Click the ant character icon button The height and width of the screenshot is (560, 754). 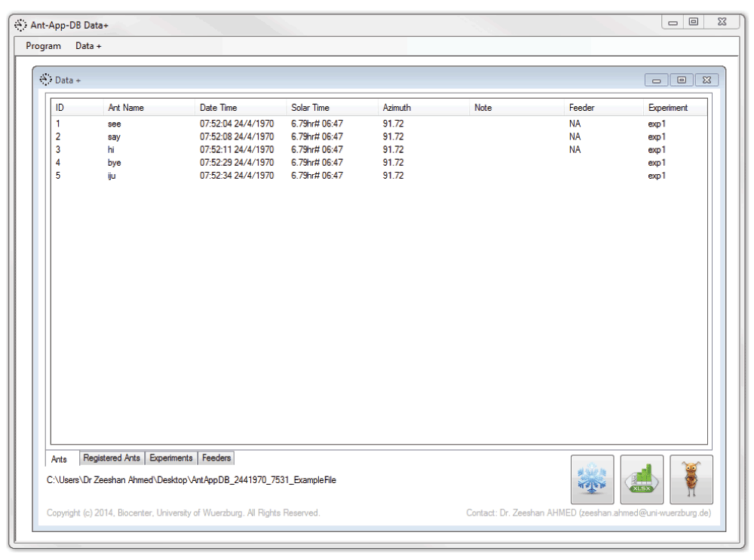(691, 479)
